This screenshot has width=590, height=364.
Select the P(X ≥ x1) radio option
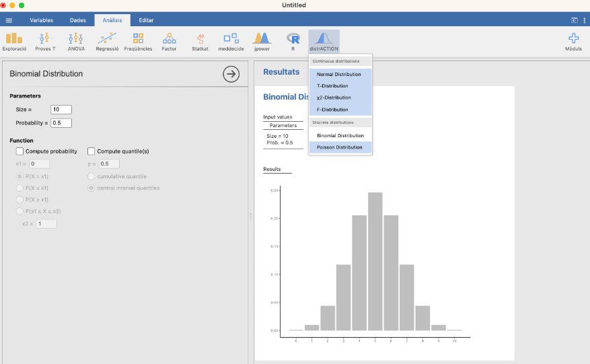point(20,200)
